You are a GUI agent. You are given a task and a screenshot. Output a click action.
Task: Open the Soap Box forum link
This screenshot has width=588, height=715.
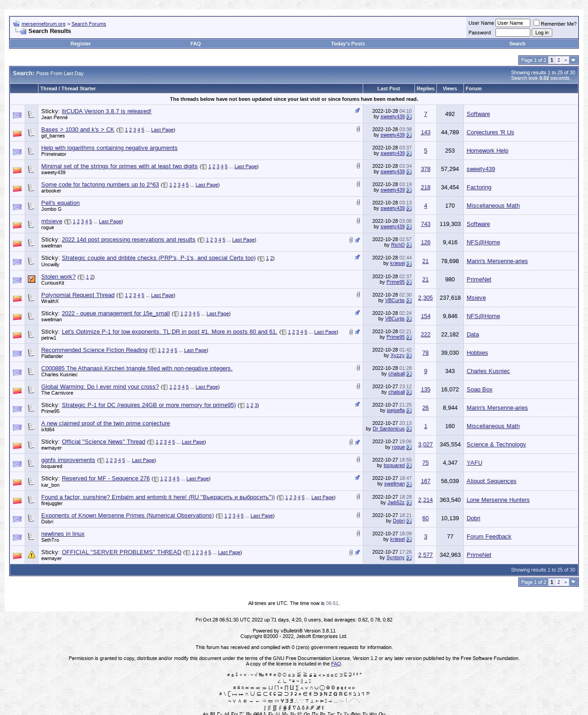[479, 390]
